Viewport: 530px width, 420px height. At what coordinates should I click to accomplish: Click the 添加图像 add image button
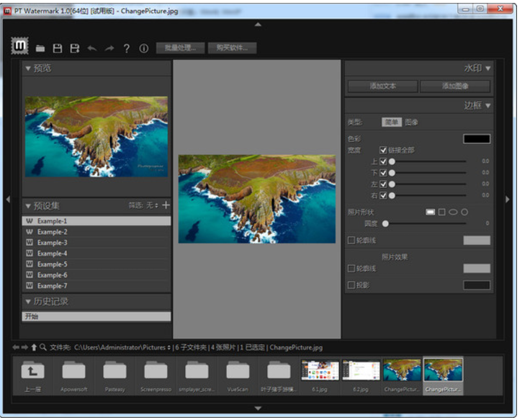[x=455, y=86]
